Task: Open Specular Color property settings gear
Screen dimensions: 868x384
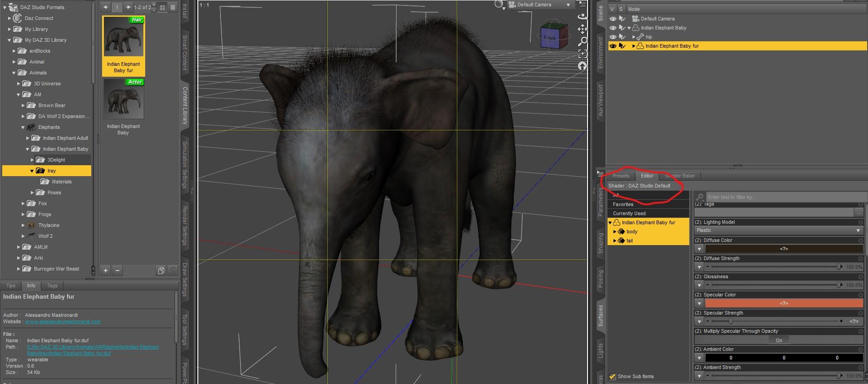Action: tap(860, 295)
